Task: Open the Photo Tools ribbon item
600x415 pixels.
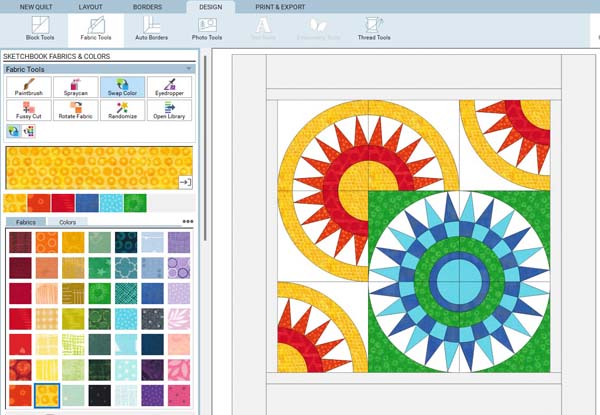Action: tap(205, 28)
